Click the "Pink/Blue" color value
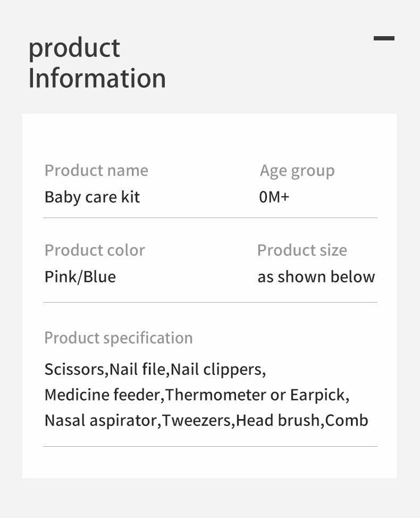The height and width of the screenshot is (518, 420). click(80, 277)
